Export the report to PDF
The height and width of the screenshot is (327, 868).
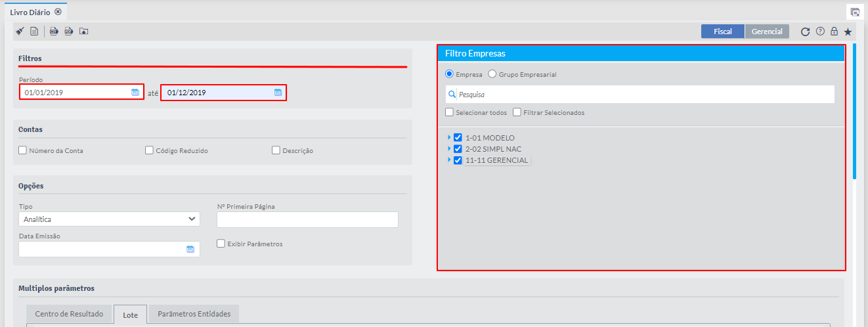coord(69,31)
